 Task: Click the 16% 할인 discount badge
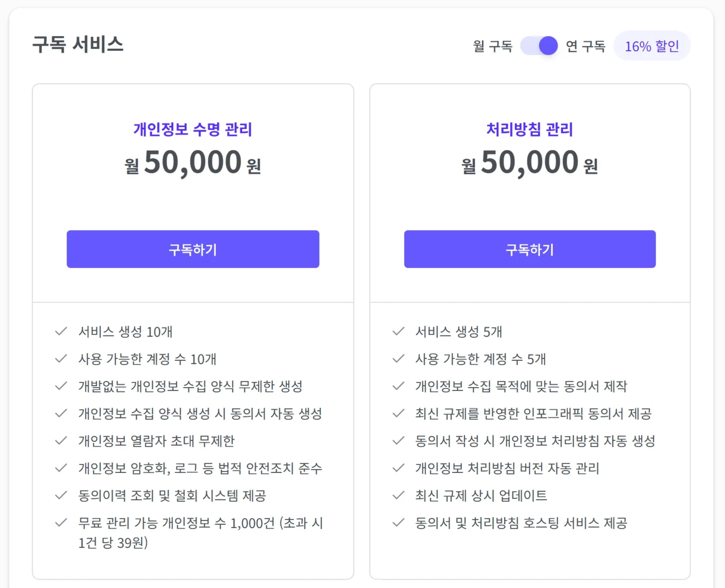(x=652, y=46)
